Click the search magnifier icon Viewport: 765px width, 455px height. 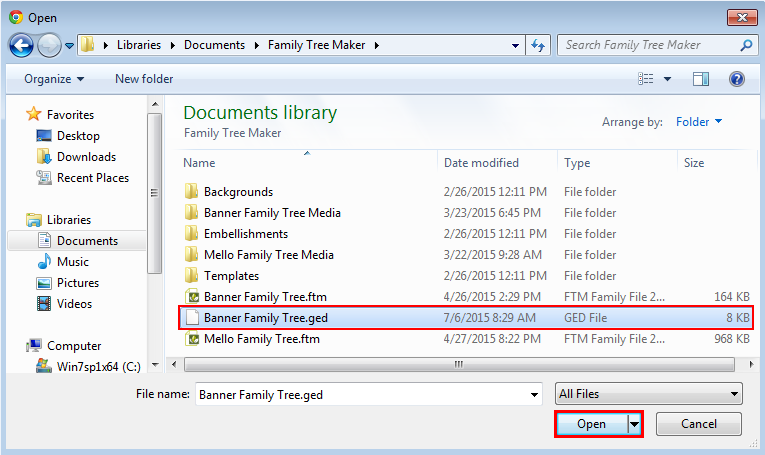pyautogui.click(x=746, y=45)
